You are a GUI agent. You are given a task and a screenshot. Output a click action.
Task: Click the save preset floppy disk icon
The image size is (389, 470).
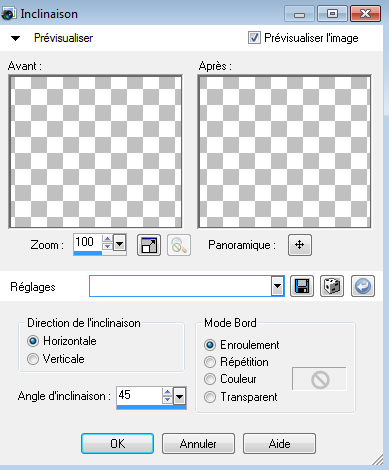(302, 286)
